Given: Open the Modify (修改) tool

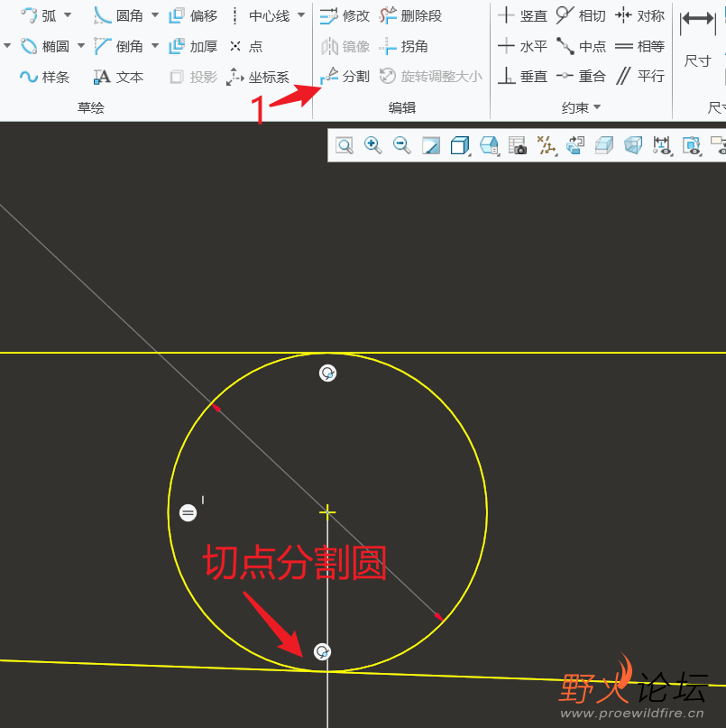Looking at the screenshot, I should point(345,15).
